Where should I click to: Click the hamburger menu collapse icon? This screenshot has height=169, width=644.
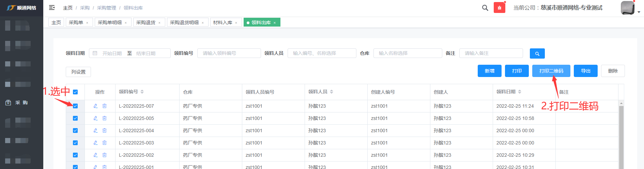(52, 7)
